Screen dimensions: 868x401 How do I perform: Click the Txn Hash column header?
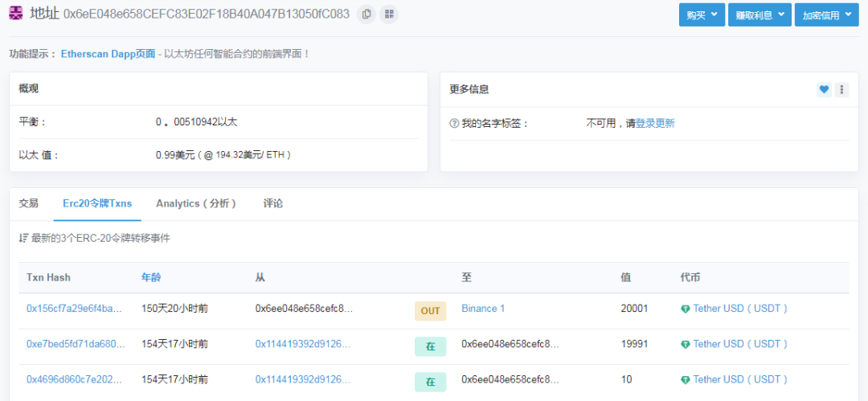(49, 277)
